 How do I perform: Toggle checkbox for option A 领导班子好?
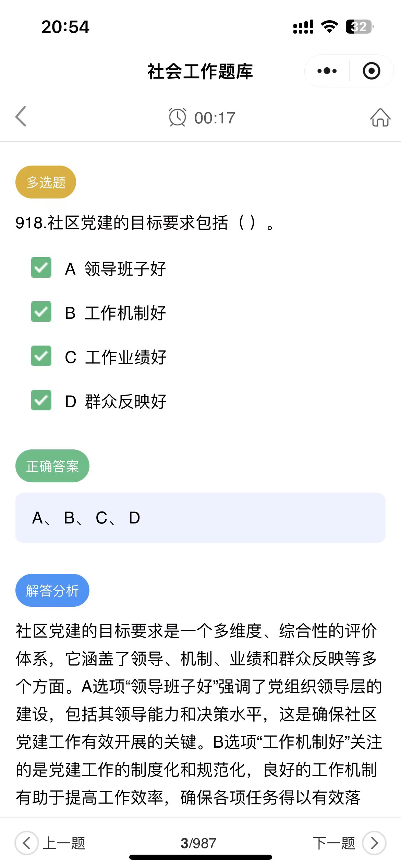[x=41, y=267]
